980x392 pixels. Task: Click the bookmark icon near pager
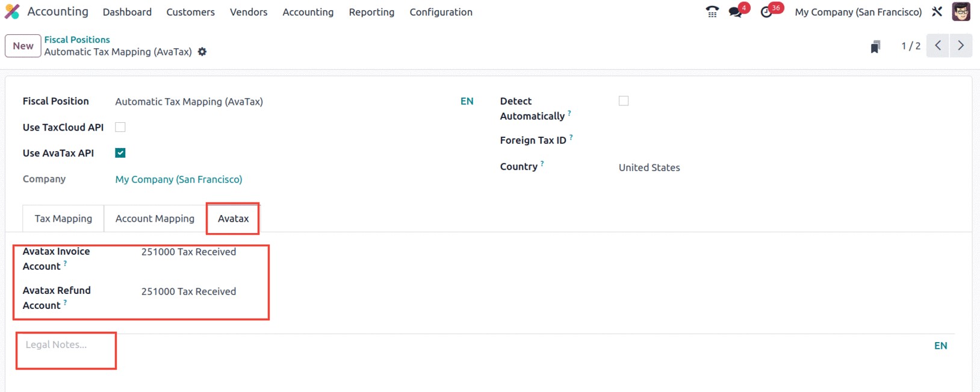875,46
